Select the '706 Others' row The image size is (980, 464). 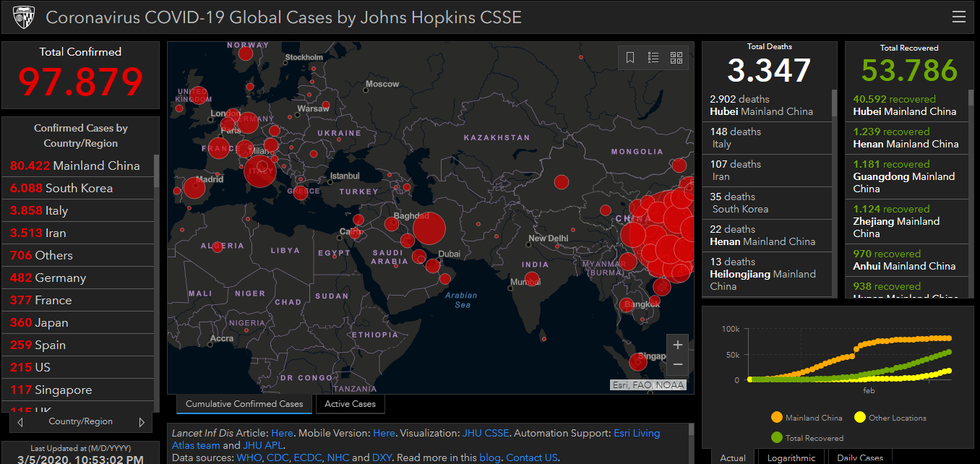click(x=78, y=255)
